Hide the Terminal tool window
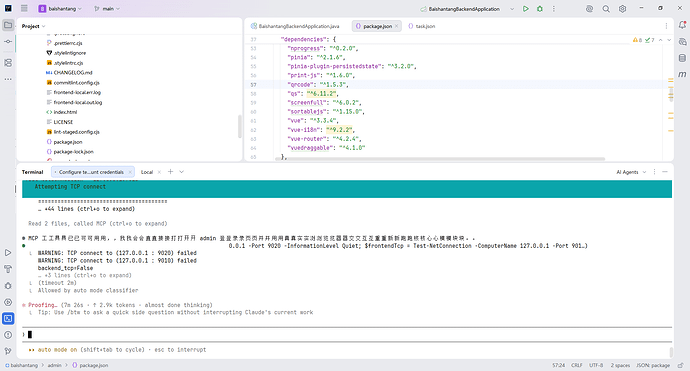690x371 pixels. coord(665,172)
